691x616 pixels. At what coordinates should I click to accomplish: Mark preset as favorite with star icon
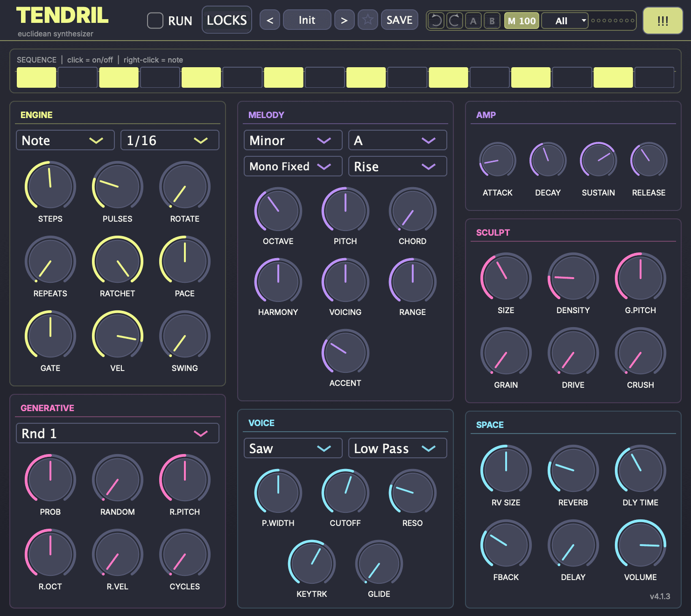point(368,20)
